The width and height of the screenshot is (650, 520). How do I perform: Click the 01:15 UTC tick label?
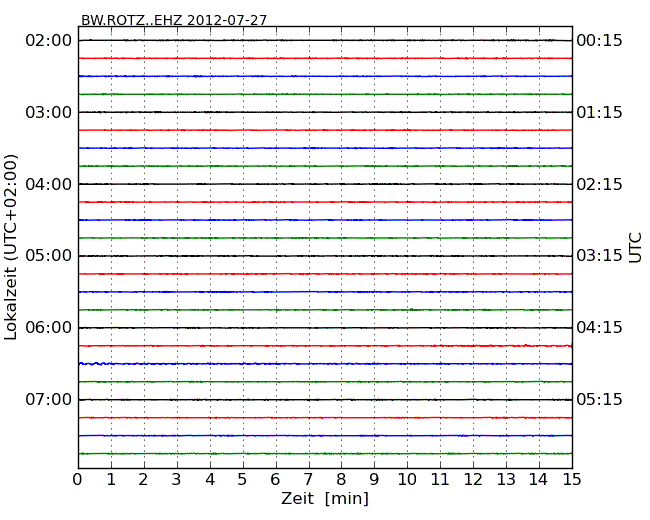[x=600, y=112]
